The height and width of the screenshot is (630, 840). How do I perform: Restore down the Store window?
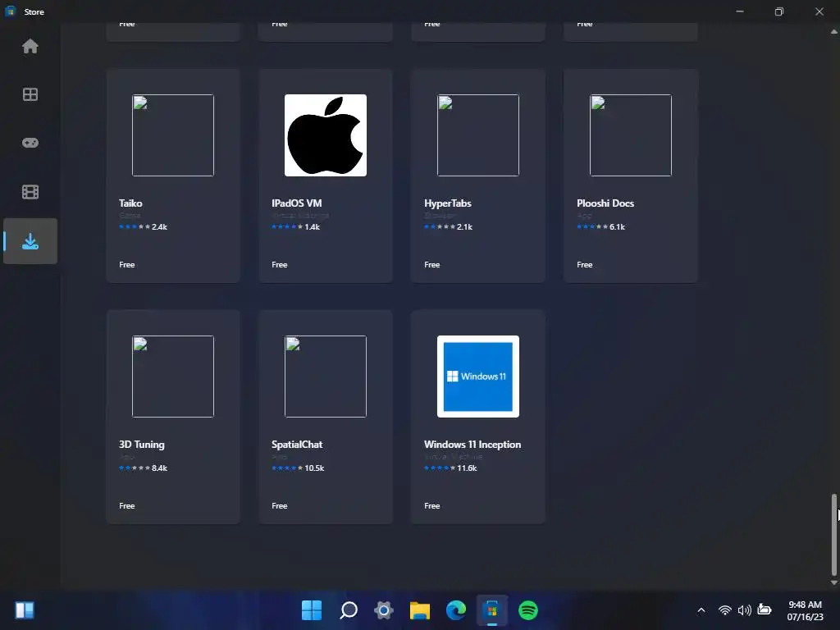(779, 11)
